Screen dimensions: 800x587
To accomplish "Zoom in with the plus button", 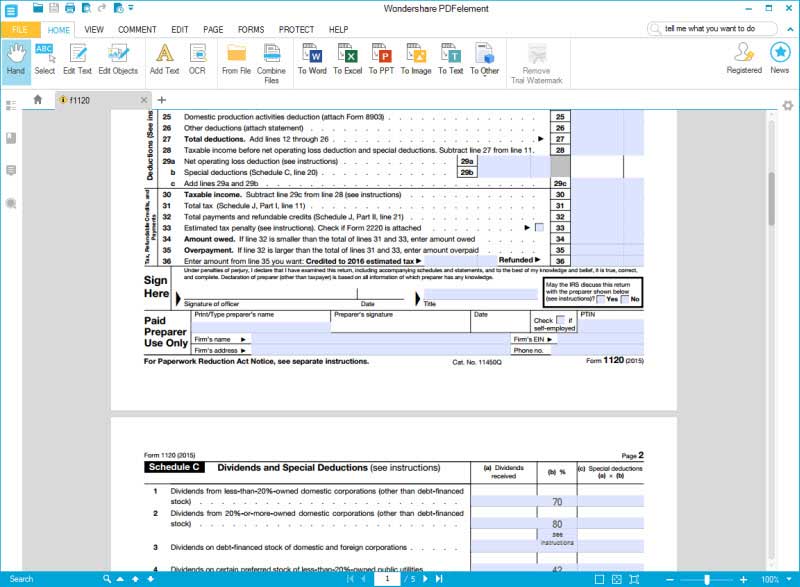I will [744, 579].
